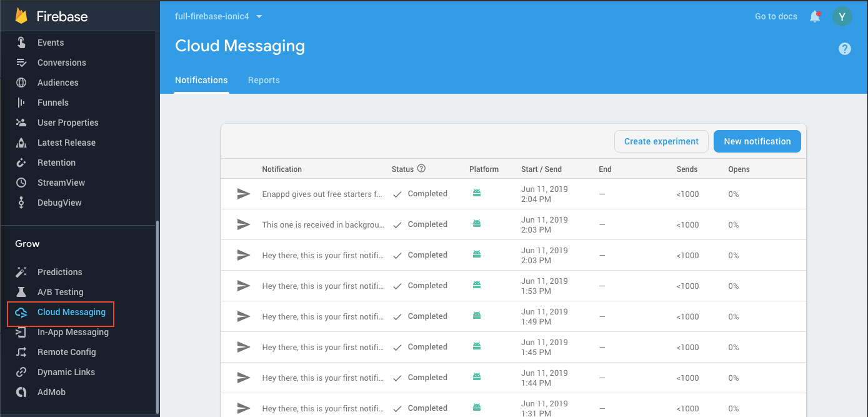The width and height of the screenshot is (868, 417).
Task: Click the <1000 sends in 1:44 PM row
Action: (x=687, y=378)
